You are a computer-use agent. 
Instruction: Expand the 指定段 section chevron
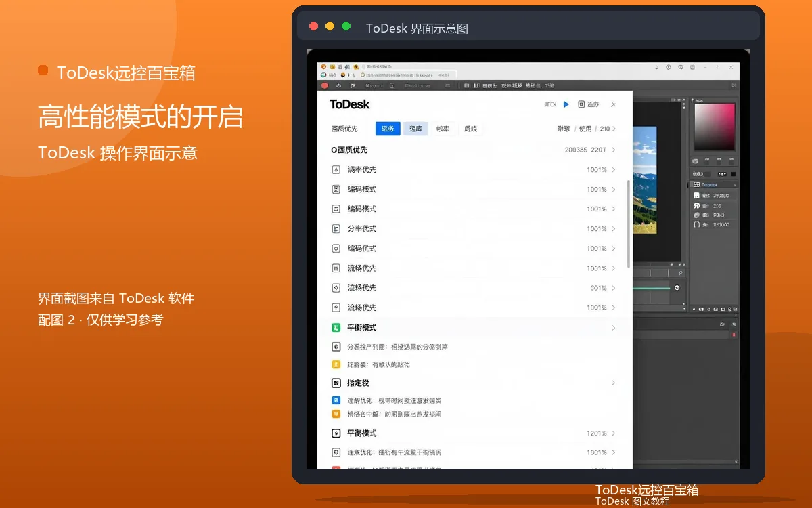[x=614, y=383]
